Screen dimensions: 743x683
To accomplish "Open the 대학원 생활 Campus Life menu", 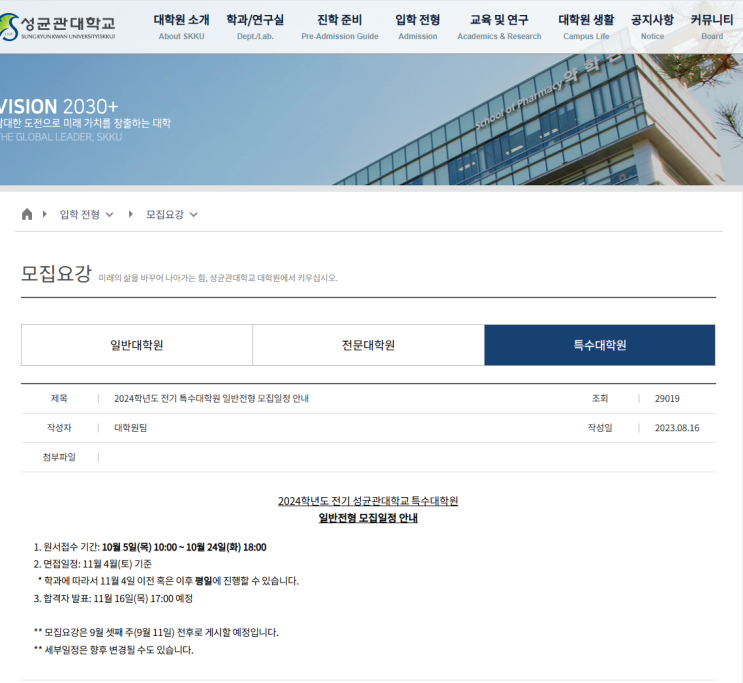I will 586,27.
